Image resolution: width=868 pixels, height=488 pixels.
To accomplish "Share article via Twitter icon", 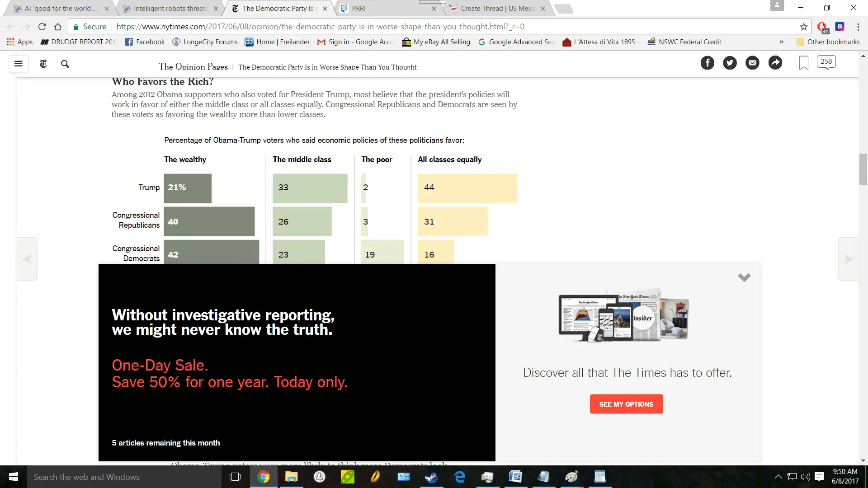I will click(730, 63).
